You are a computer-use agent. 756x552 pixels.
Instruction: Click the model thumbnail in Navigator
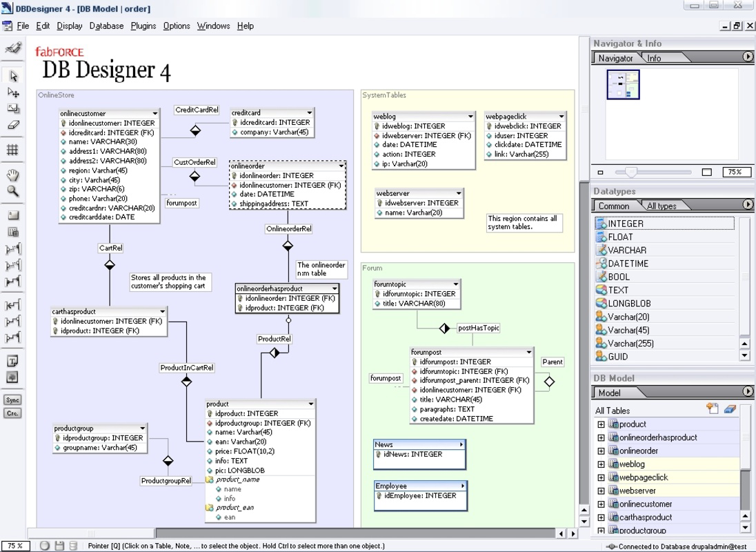tap(623, 84)
